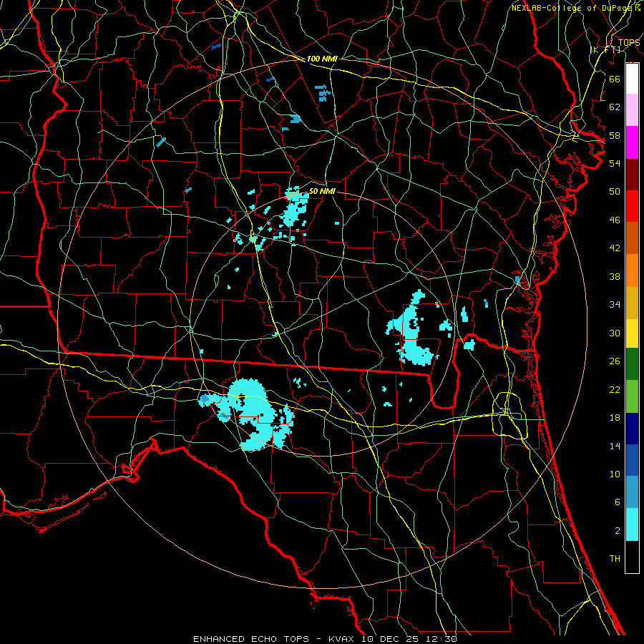644x644 pixels.
Task: Click the light steel-blue legend swatch
Action: tap(632, 492)
